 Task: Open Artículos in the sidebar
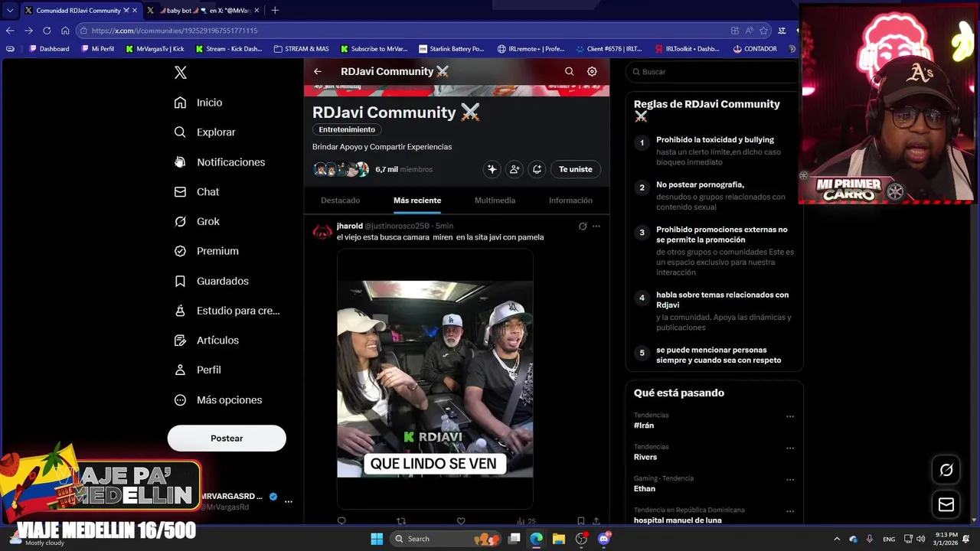[x=206, y=341]
